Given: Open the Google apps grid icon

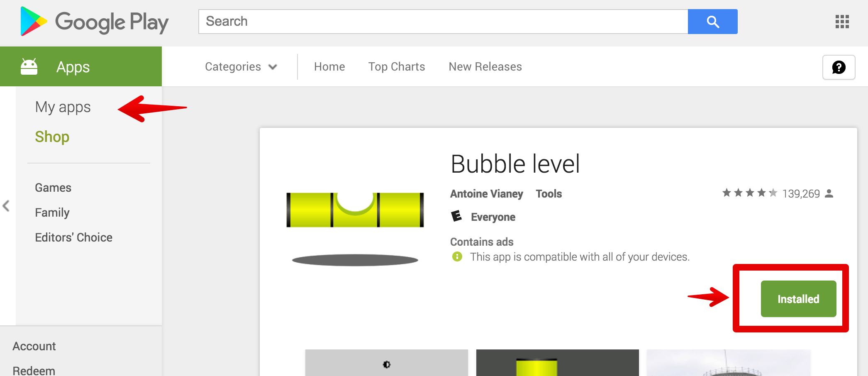Looking at the screenshot, I should coord(842,22).
